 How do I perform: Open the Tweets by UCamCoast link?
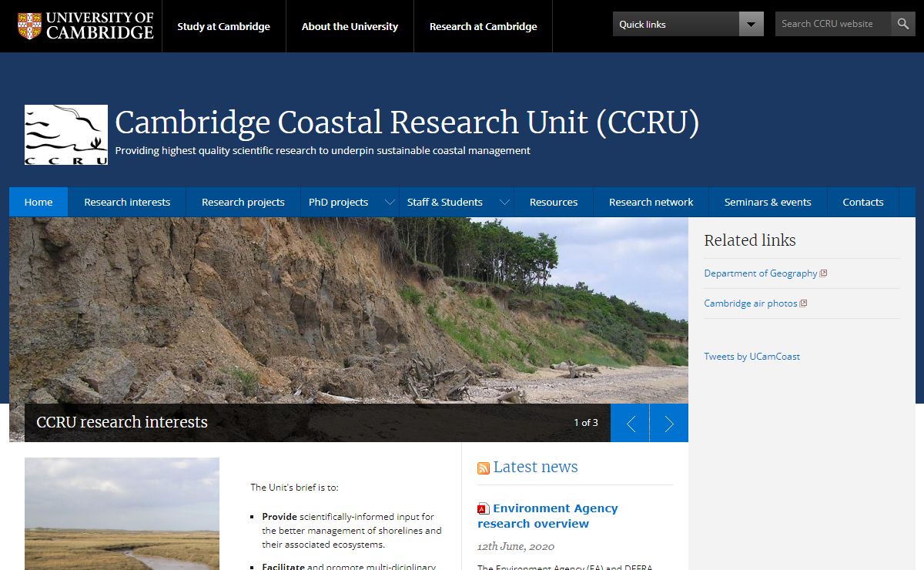(x=752, y=357)
